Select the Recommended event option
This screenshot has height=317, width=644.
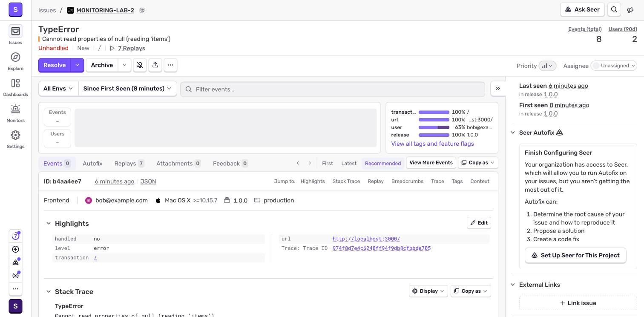[383, 163]
